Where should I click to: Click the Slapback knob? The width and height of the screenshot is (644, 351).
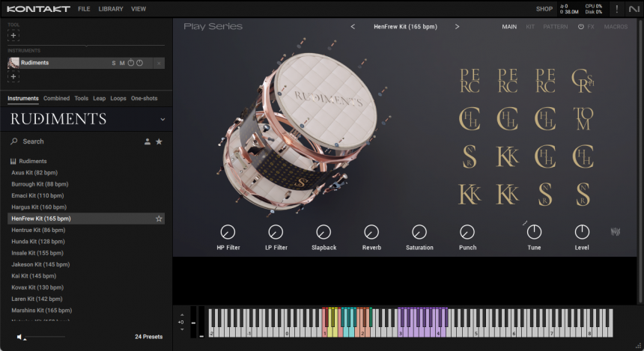point(323,232)
